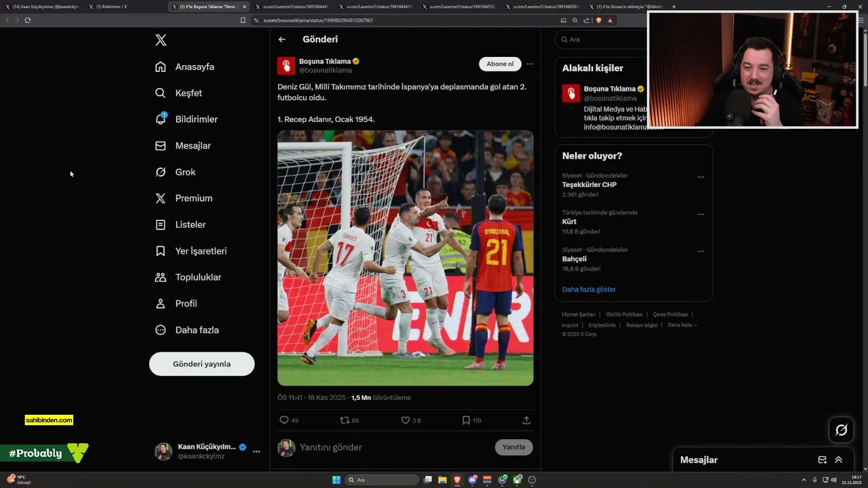This screenshot has width=868, height=488.
Task: Open Grok from the sidebar
Action: pos(175,172)
